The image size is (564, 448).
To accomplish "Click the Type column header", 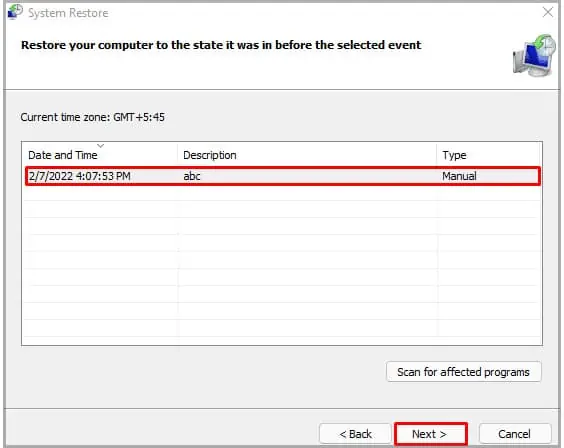I will (488, 155).
